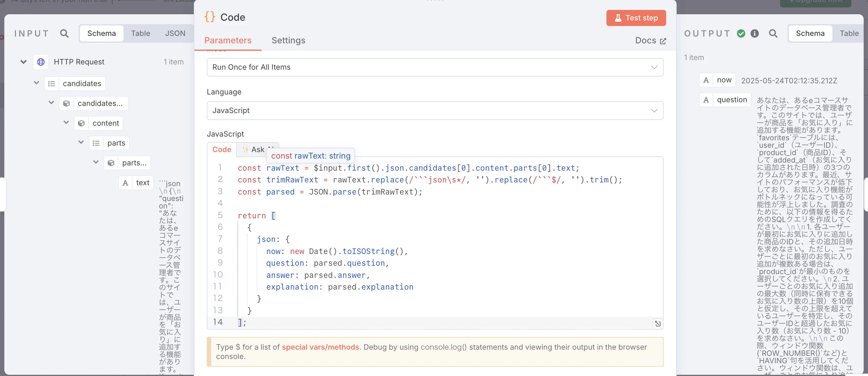
Task: Click code line 9 question property
Action: 328,263
